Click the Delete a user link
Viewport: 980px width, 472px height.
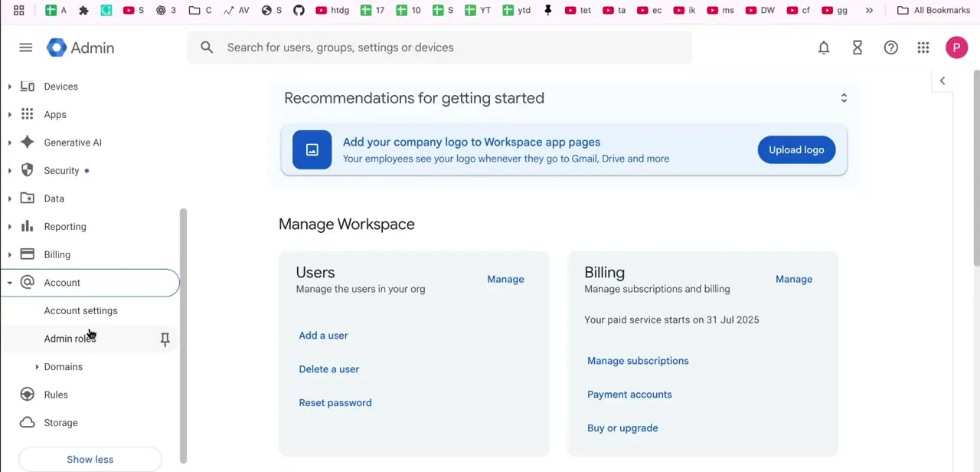pos(328,369)
